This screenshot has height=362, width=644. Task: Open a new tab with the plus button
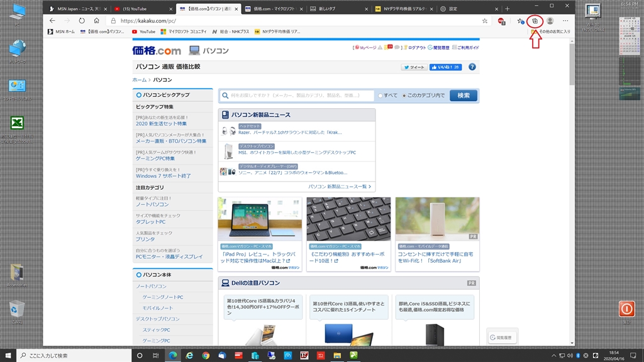(x=508, y=9)
